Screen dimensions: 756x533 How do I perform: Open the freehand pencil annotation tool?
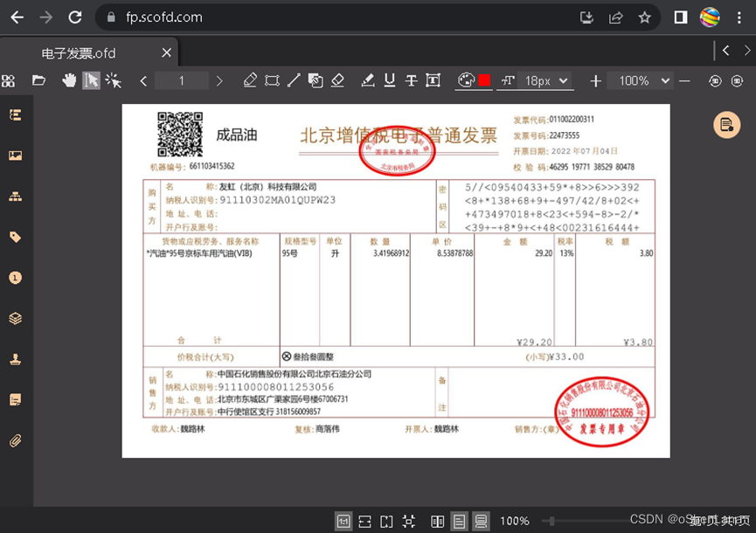(x=251, y=80)
